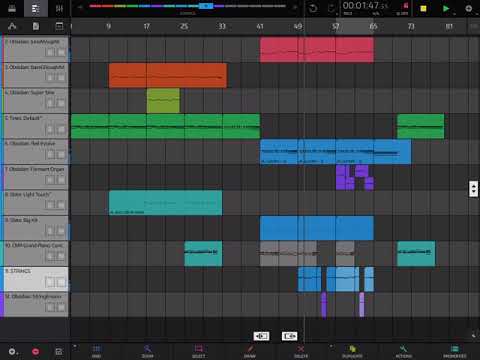Image resolution: width=480 pixels, height=360 pixels.
Task: Start playback with the green play button
Action: pos(446,8)
